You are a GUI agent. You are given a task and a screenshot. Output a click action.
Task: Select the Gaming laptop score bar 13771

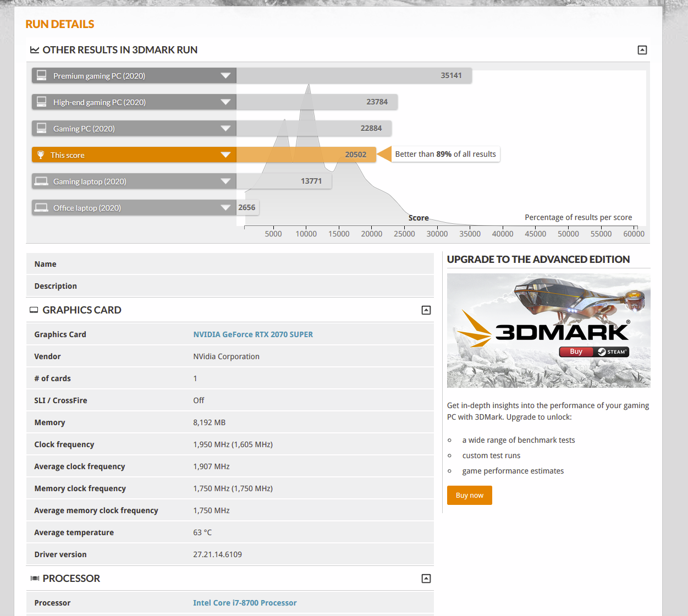point(284,182)
